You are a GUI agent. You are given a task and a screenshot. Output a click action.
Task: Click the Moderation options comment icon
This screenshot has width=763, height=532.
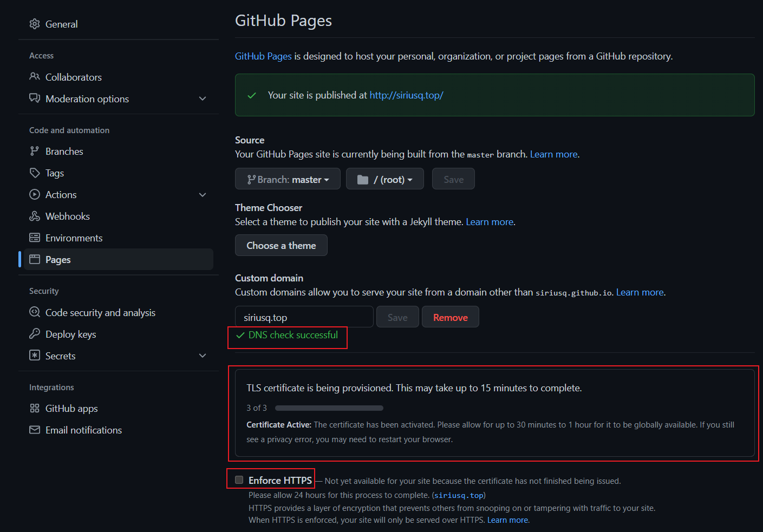click(35, 98)
